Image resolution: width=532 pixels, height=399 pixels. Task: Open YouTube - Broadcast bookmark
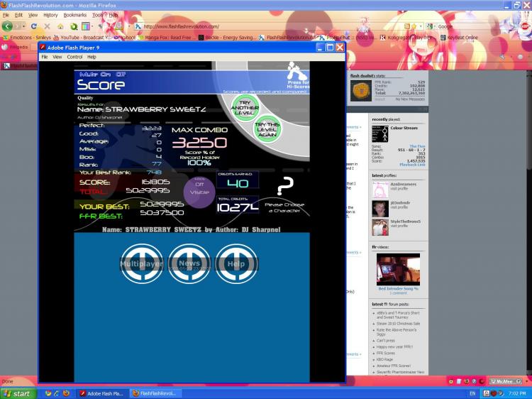point(82,38)
